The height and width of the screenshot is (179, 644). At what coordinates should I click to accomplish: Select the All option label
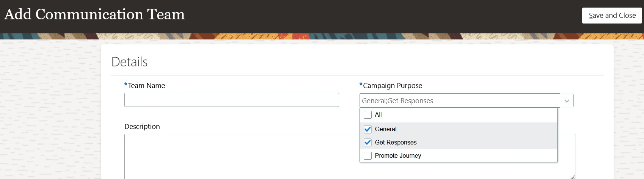click(x=378, y=115)
